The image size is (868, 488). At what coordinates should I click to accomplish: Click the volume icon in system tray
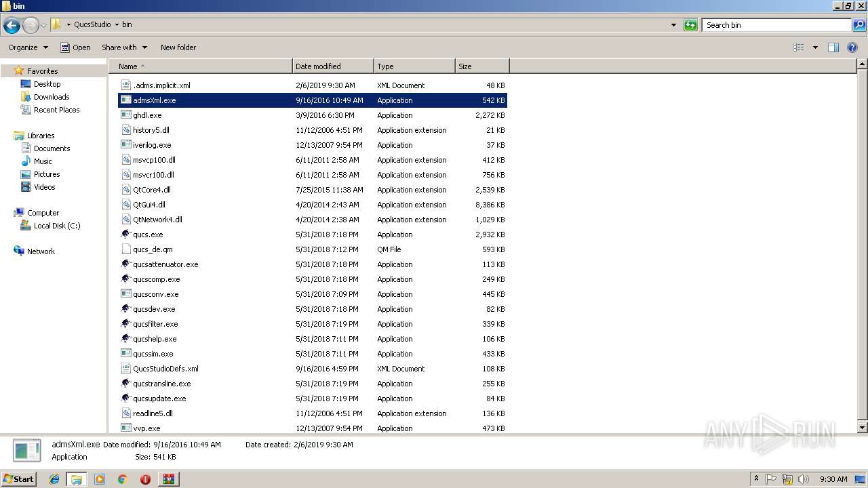803,479
